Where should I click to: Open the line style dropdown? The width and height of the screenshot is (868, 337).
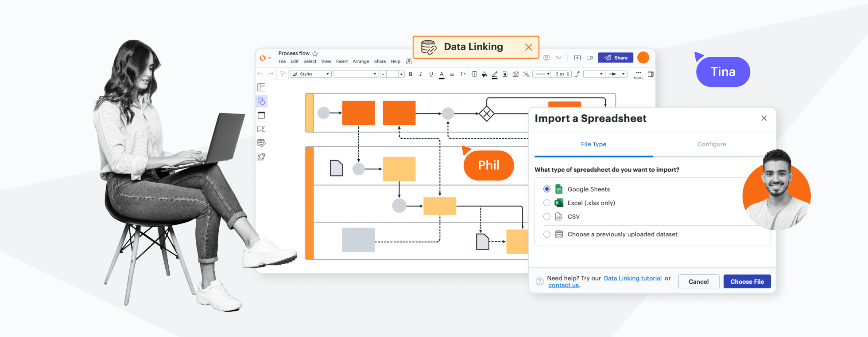coord(542,74)
